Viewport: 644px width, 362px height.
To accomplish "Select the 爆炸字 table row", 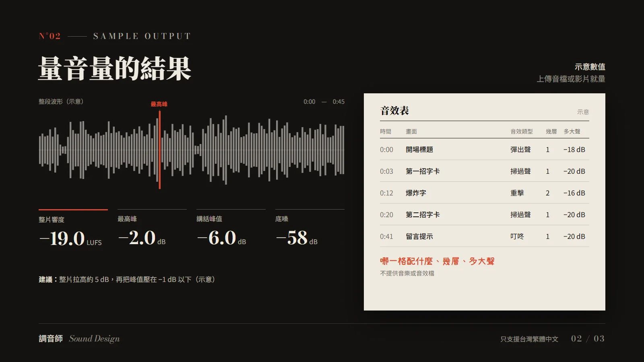I will pos(485,193).
